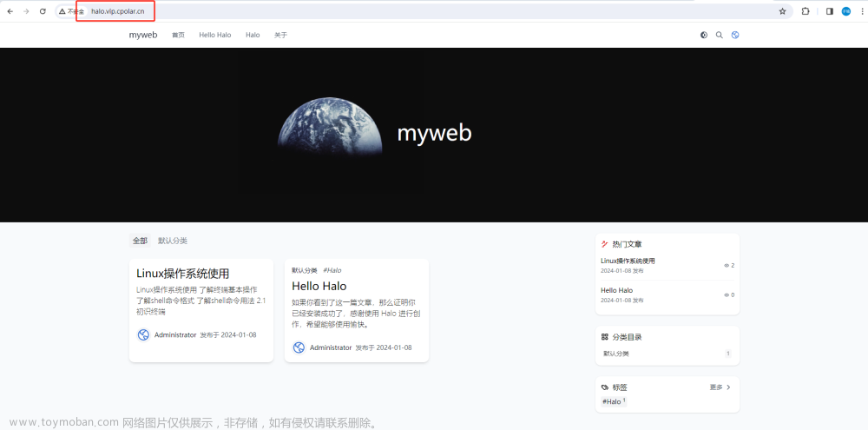Screen dimensions: 868x430
Task: Click the myweb site logo in navigation
Action: (x=143, y=35)
